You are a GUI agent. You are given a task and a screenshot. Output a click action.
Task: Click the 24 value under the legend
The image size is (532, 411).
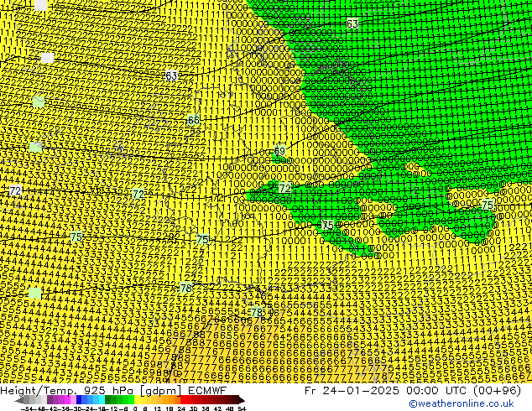tap(181, 408)
